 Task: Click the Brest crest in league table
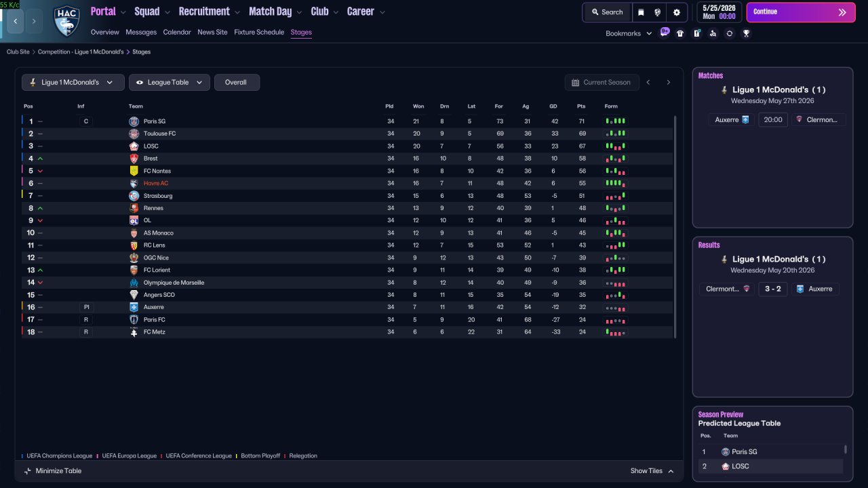coord(134,159)
